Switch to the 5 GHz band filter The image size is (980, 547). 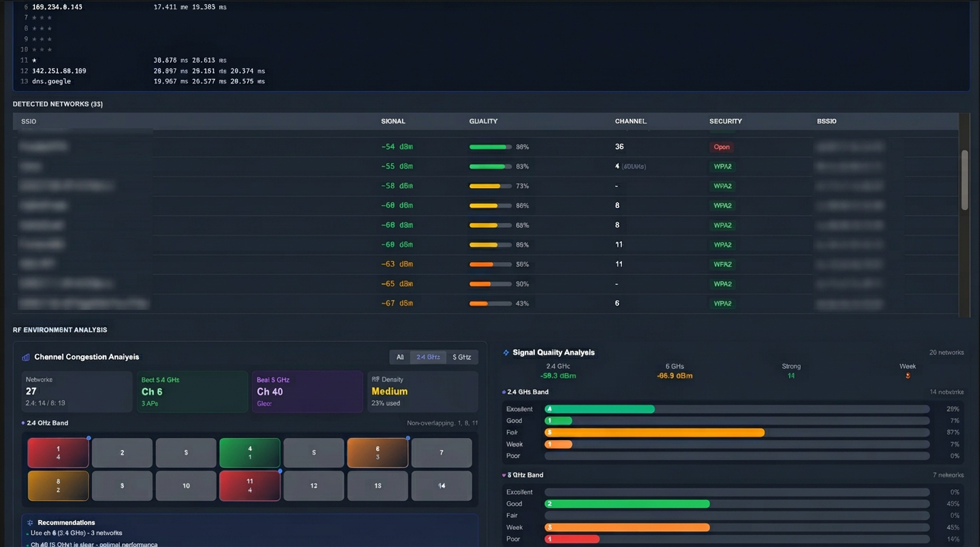[462, 358]
